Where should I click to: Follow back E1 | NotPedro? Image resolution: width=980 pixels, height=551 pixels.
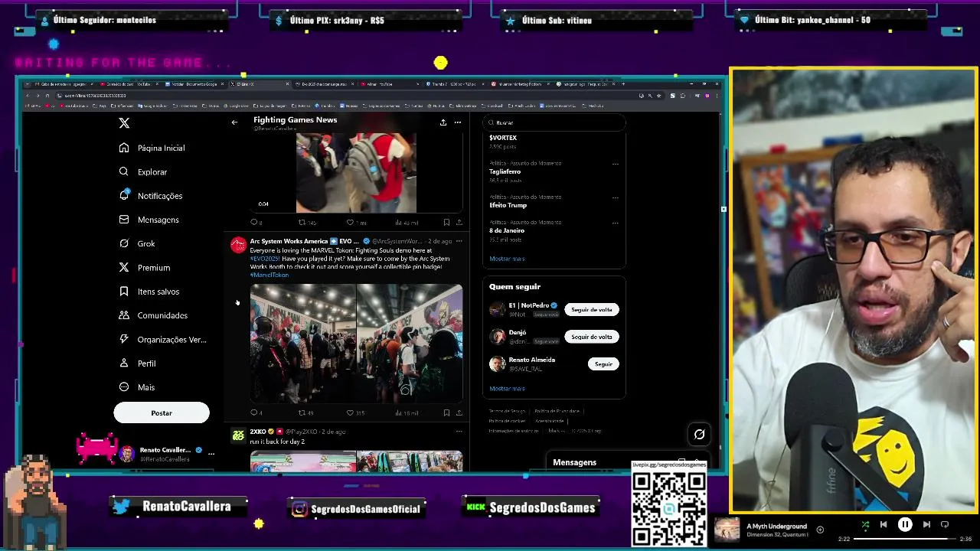point(592,309)
